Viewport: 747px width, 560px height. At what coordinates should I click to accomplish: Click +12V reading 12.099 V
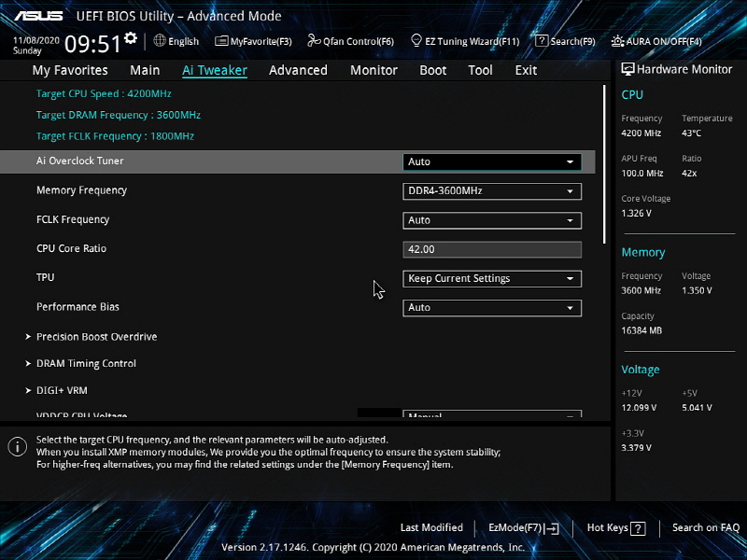pyautogui.click(x=639, y=408)
